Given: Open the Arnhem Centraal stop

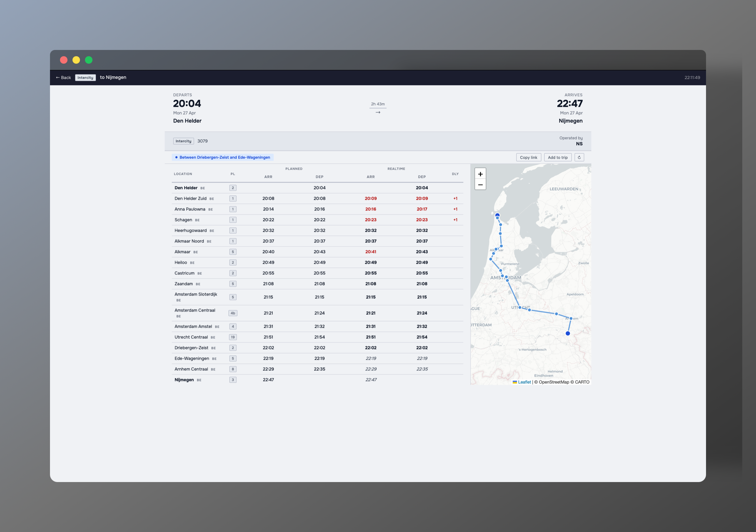Looking at the screenshot, I should tap(191, 369).
